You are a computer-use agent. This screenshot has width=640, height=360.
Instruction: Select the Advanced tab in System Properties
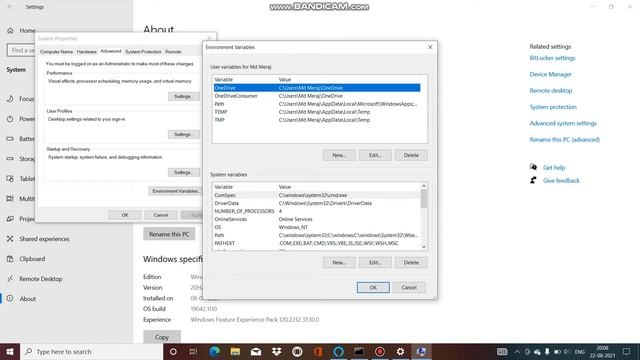click(111, 51)
